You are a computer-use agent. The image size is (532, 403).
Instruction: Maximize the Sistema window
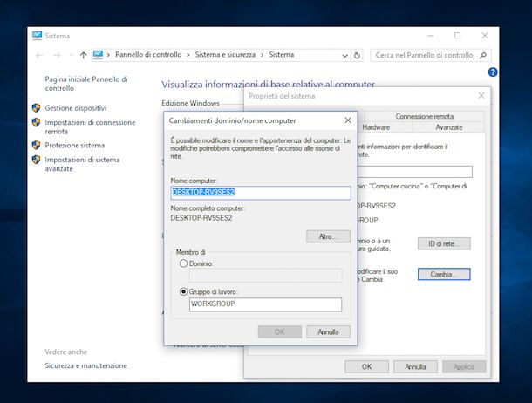(457, 36)
